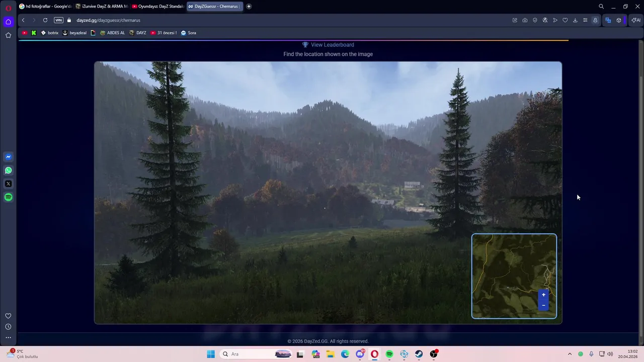Open the profile account icon
Image resolution: width=644 pixels, height=362 pixels.
595,20
